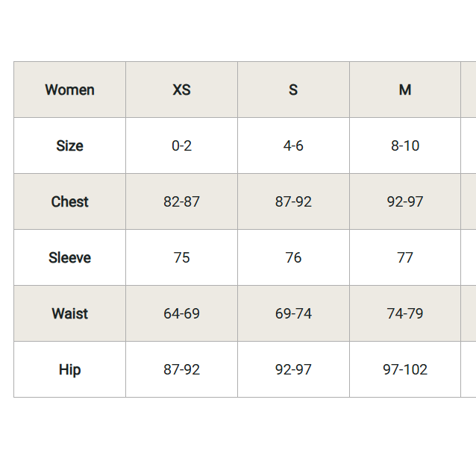
Task: Click the Size row label
Action: 69,145
